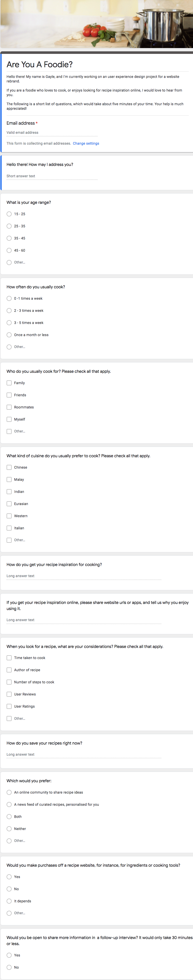Select Yes for the follow-up interview
The image size is (193, 980).
(9, 955)
